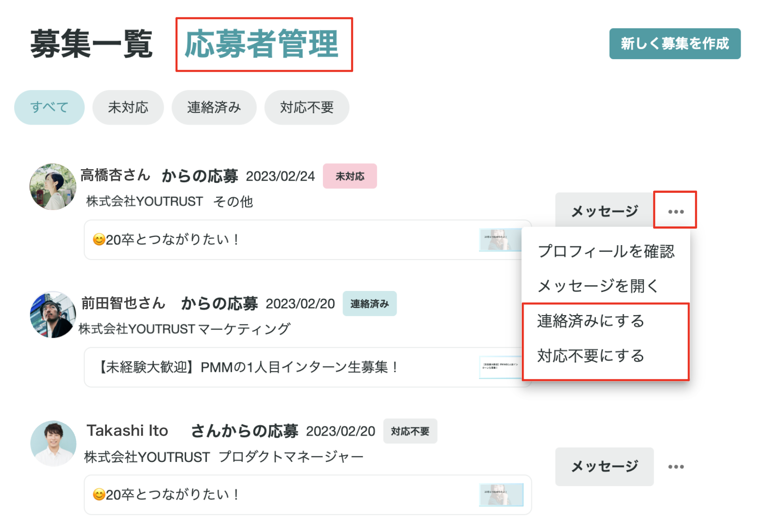Select the すべて filter chip
Screen dimensions: 767x532
pos(49,107)
